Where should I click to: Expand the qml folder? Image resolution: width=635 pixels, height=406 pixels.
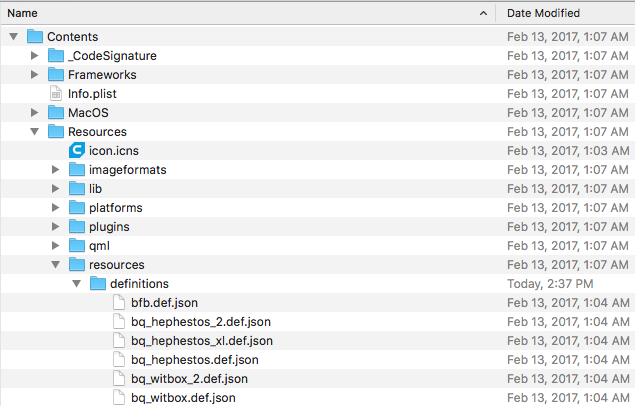(x=55, y=246)
